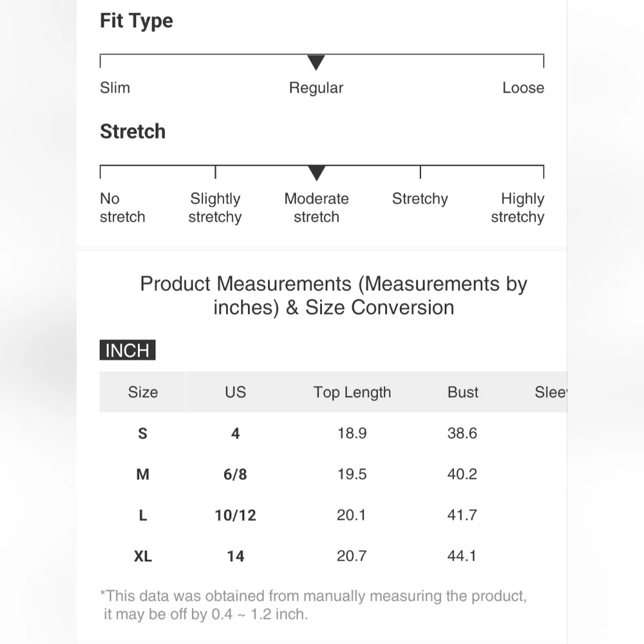Select the INCH unit badge
644x644 pixels.
(x=128, y=350)
